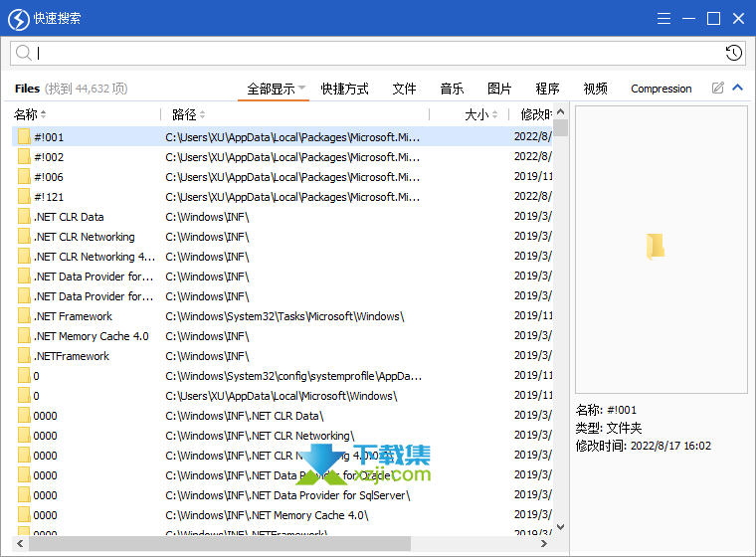
Task: Sort by the 大小 column header
Action: point(477,114)
